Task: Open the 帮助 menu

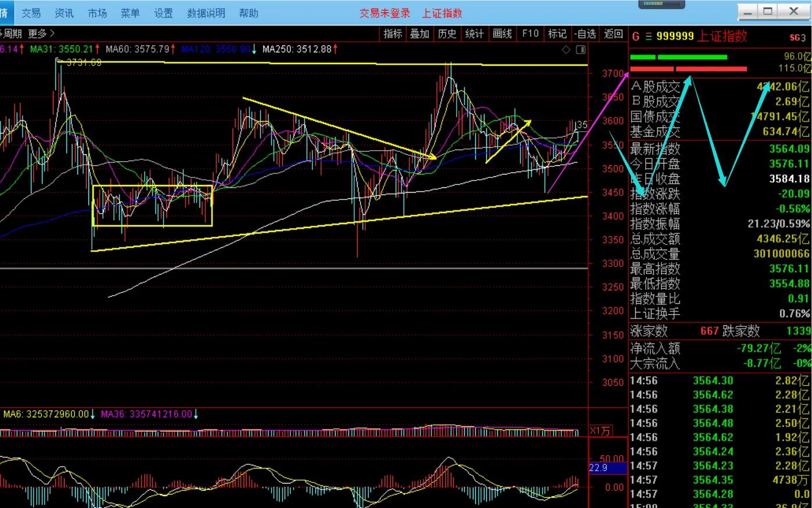Action: tap(248, 13)
